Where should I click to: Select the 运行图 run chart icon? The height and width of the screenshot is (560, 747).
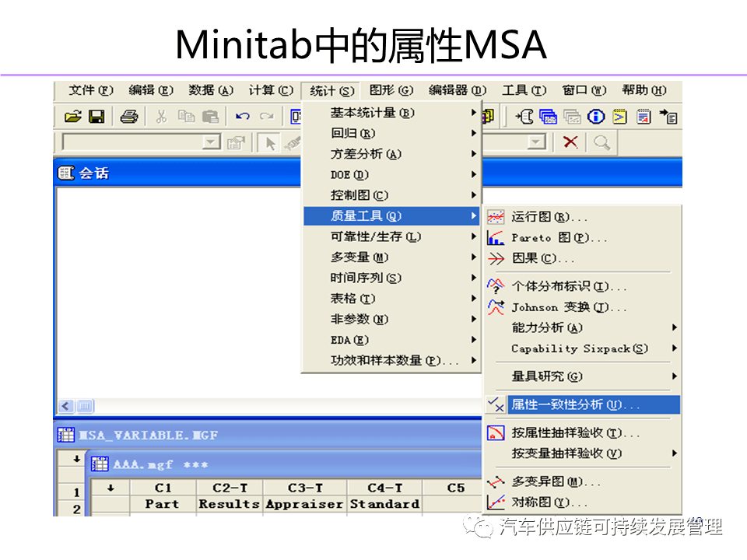coord(495,216)
